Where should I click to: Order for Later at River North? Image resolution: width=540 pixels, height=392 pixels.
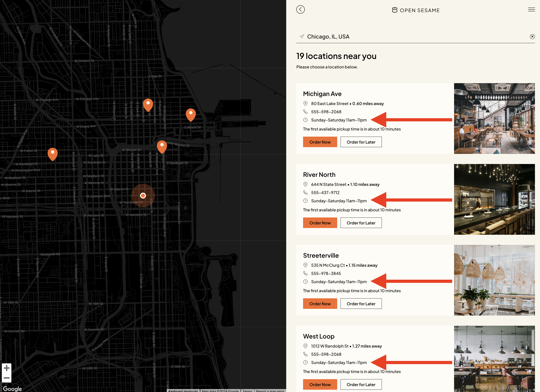click(x=361, y=223)
